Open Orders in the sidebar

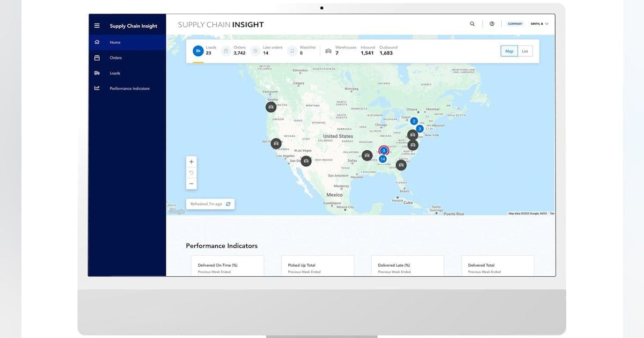tap(127, 58)
